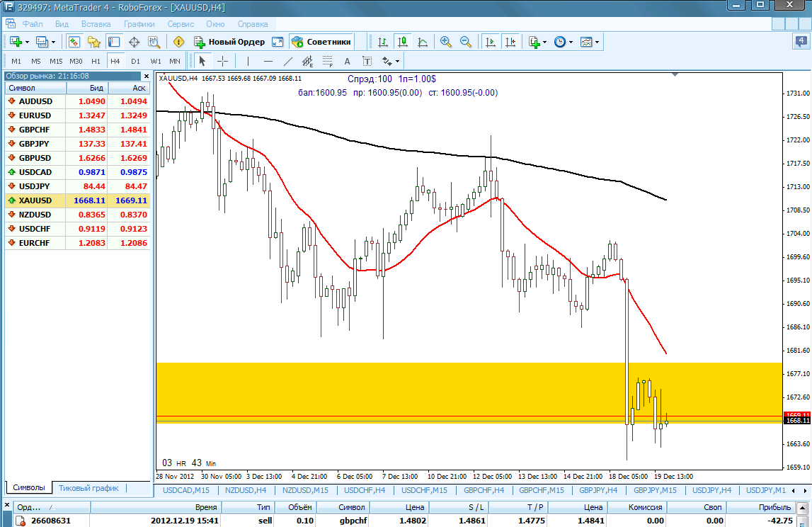Select XAUUSD row in Market Watch
Viewport: 812px width, 527px height.
tap(78, 200)
